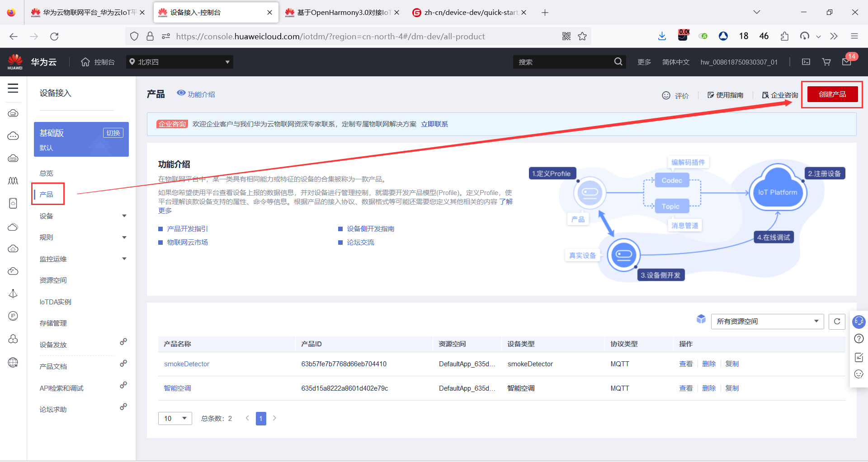Image resolution: width=868 pixels, height=462 pixels.
Task: Open the 所有资源空间 dropdown
Action: (x=767, y=322)
